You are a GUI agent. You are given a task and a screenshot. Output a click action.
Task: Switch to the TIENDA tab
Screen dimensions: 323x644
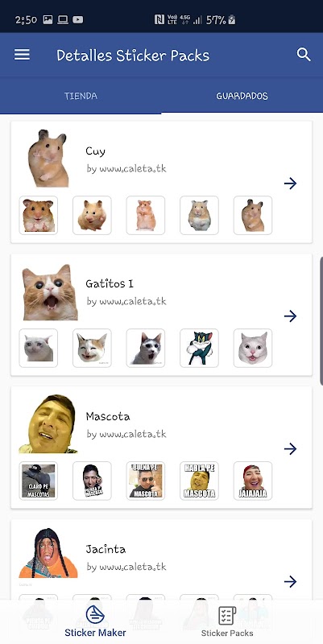(81, 96)
